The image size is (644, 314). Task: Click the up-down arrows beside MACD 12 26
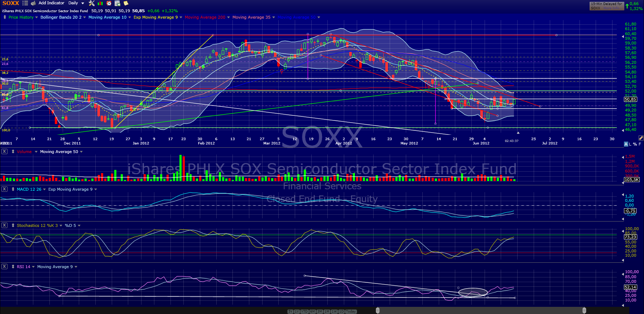(x=13, y=189)
